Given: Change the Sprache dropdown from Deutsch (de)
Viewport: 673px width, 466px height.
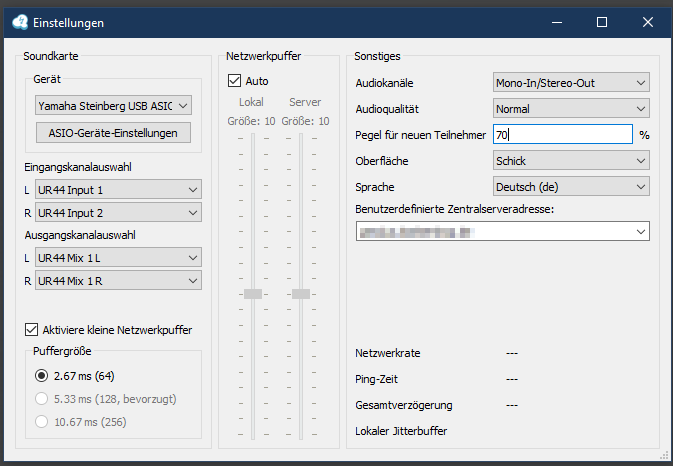Looking at the screenshot, I should pyautogui.click(x=571, y=186).
